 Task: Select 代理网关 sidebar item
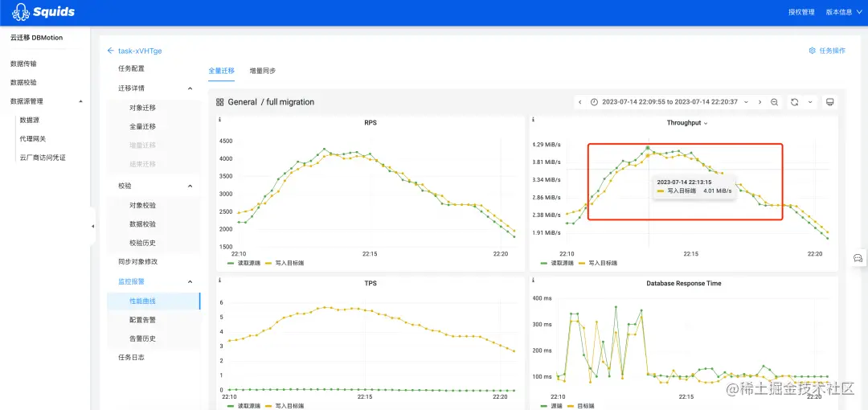pyautogui.click(x=33, y=138)
